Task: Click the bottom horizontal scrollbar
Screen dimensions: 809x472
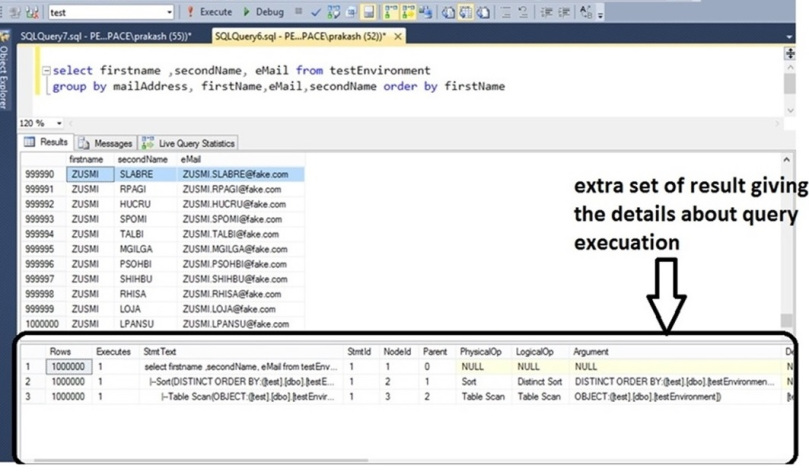Action: 200,459
